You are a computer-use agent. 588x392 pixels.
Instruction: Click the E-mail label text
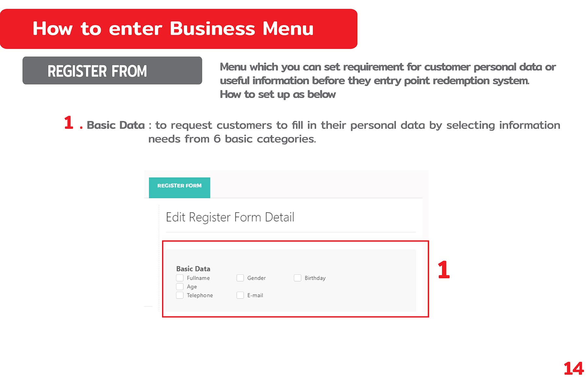click(255, 295)
